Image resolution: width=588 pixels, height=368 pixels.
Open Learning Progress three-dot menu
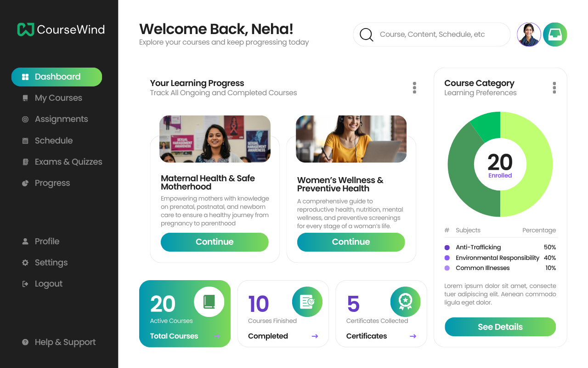414,87
